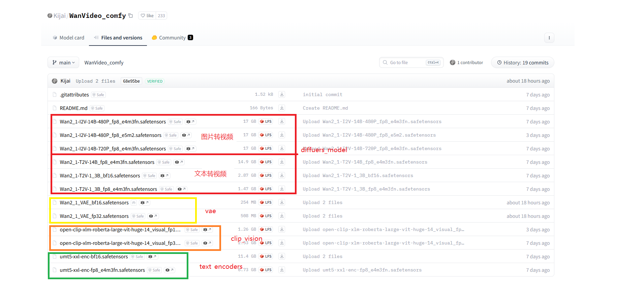Open the main branch dropdown

pyautogui.click(x=63, y=63)
